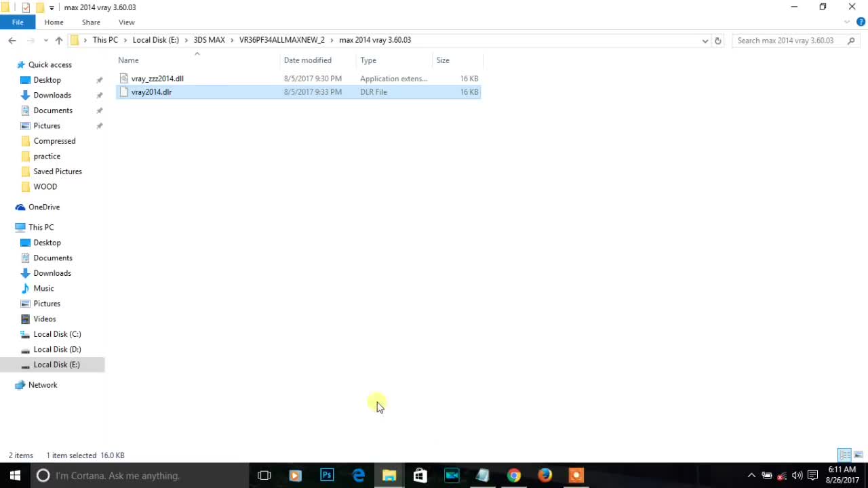Open the Saved Pictures folder
868x488 pixels.
click(58, 171)
